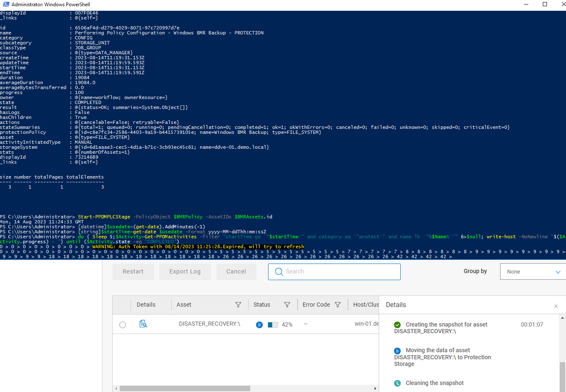
Task: Click the Asset column header
Action: click(x=184, y=305)
